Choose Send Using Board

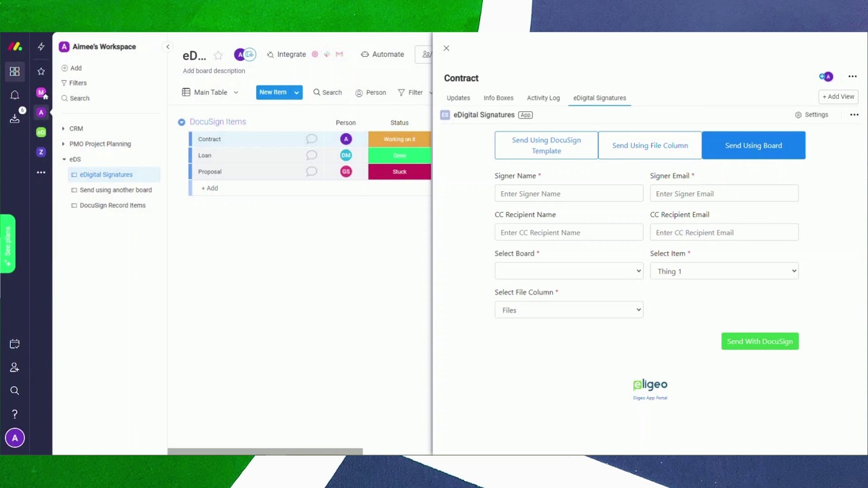(753, 146)
